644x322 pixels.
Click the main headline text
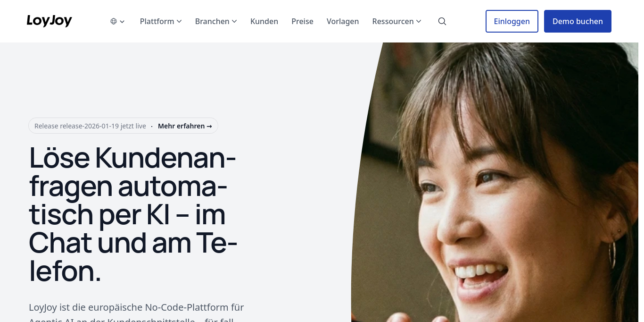[133, 214]
